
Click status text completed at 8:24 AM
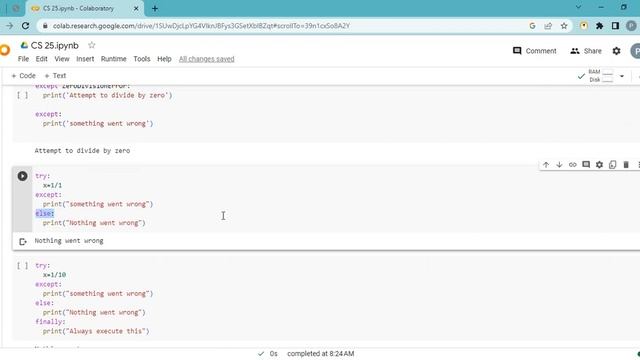(320, 354)
